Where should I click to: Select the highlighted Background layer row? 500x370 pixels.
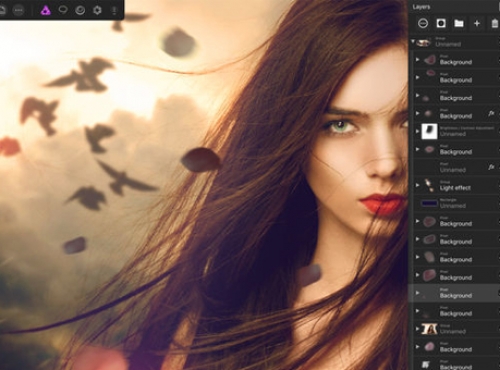pos(455,293)
